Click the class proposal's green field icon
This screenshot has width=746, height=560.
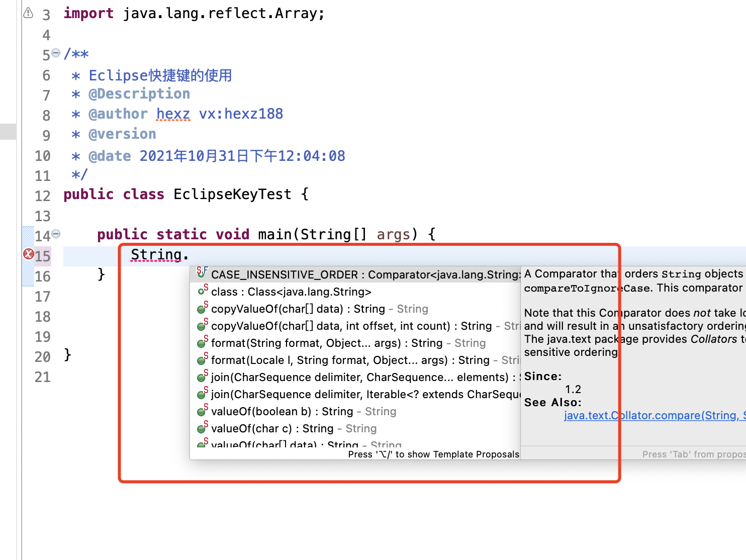point(202,291)
